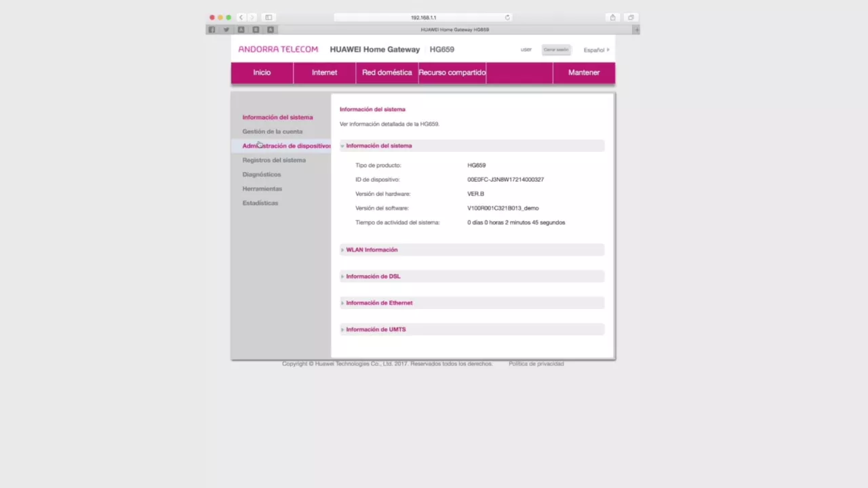This screenshot has height=488, width=868.
Task: Click the user account label
Action: [526, 49]
